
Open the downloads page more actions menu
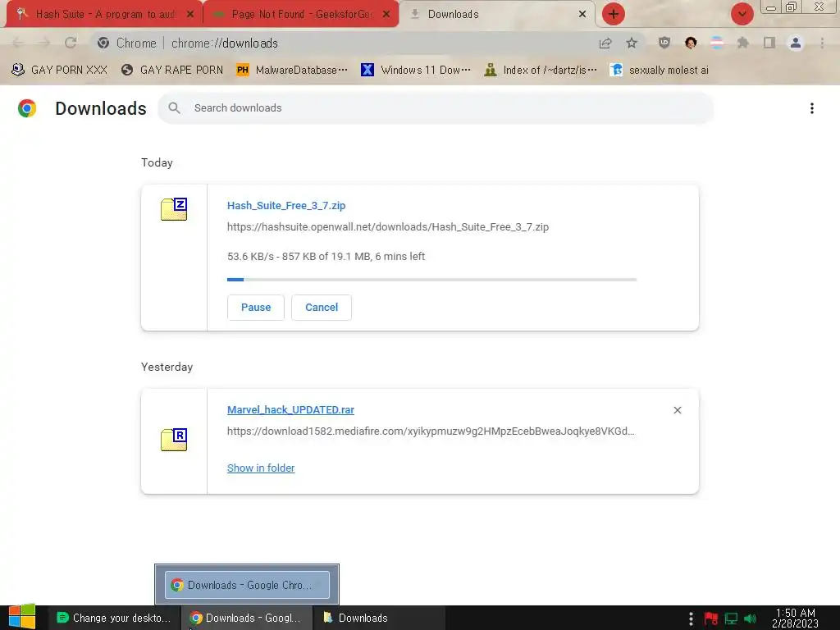[812, 108]
